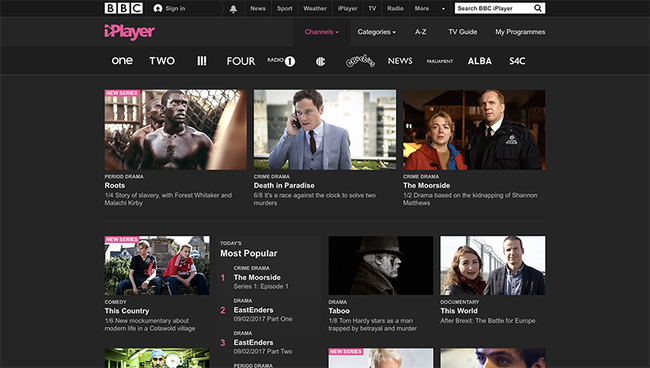Go to iPlayer in top bar

[347, 8]
